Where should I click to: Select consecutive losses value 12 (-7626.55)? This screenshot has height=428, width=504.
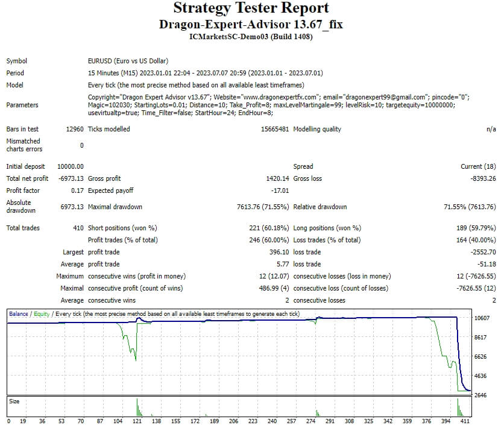pyautogui.click(x=476, y=276)
